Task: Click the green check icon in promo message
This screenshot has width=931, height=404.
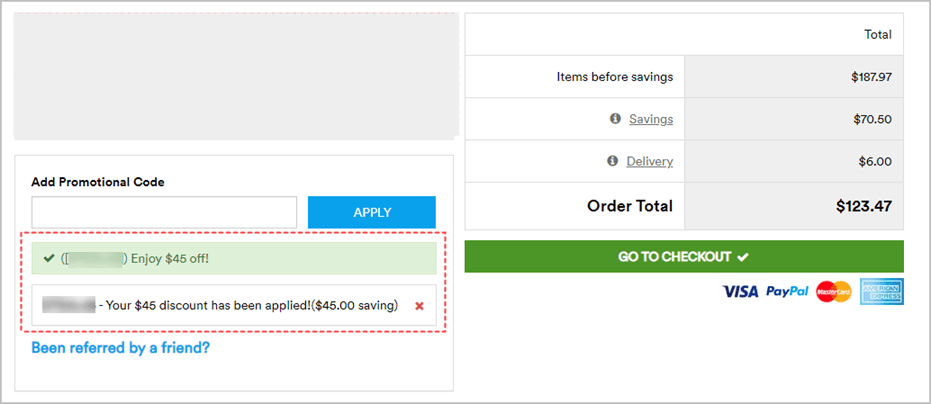Action: [x=49, y=258]
